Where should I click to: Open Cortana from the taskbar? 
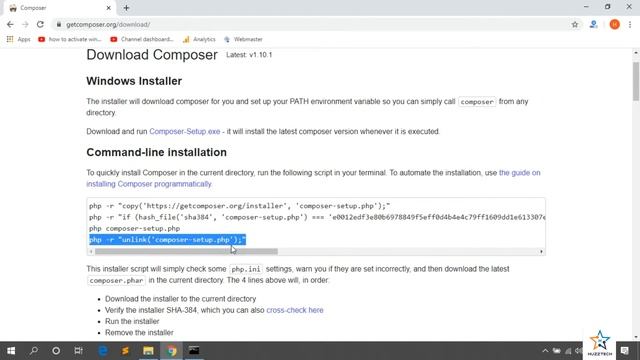pyautogui.click(x=56, y=351)
